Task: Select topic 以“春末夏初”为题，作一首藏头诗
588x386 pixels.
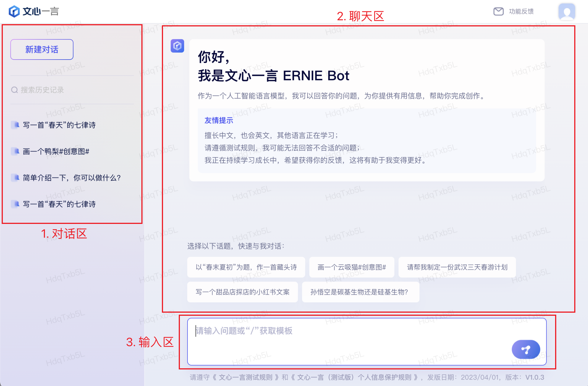Action: (x=246, y=267)
